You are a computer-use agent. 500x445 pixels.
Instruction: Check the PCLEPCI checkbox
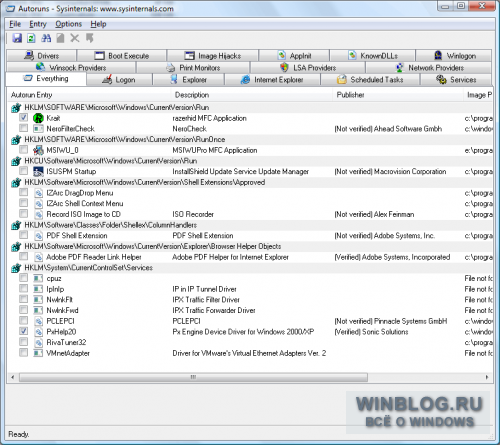[23, 320]
